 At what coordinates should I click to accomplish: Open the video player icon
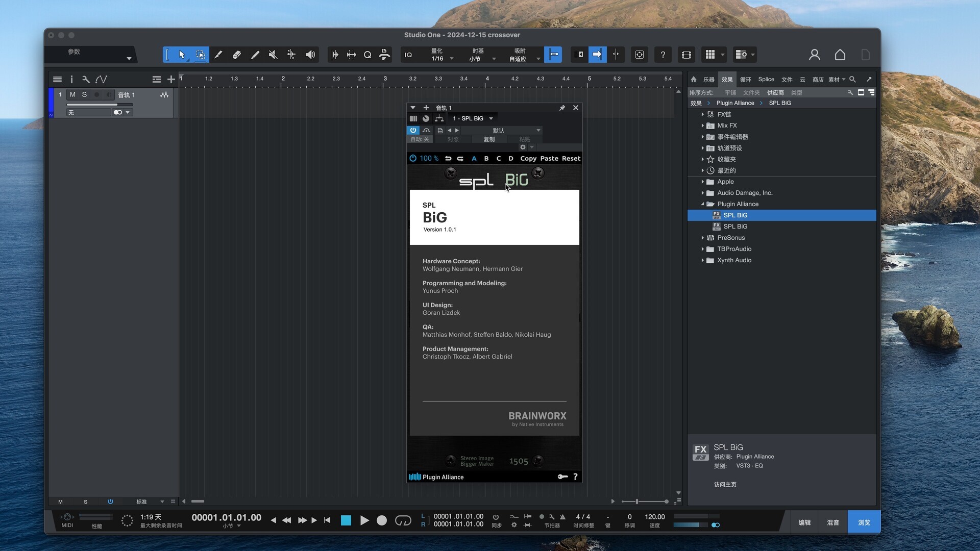(x=687, y=55)
